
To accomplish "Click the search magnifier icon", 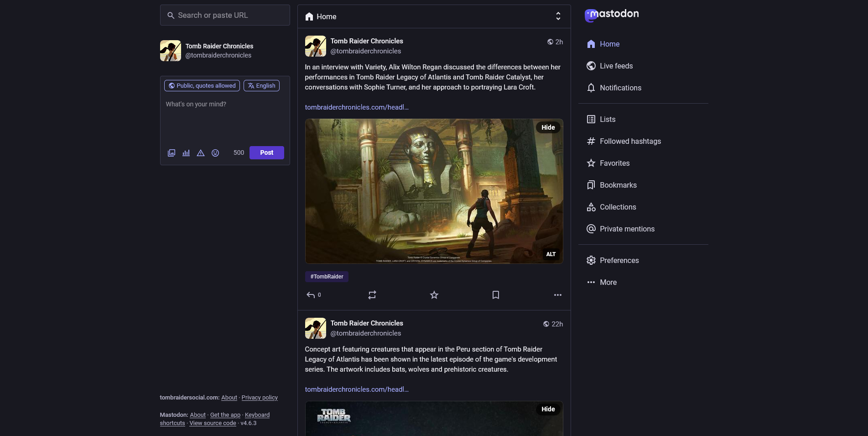I will click(171, 16).
